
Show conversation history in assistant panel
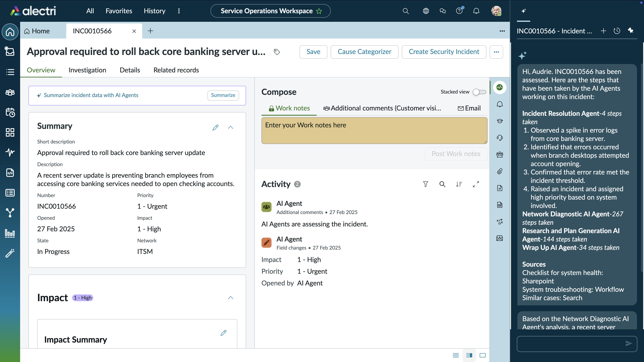pyautogui.click(x=617, y=31)
